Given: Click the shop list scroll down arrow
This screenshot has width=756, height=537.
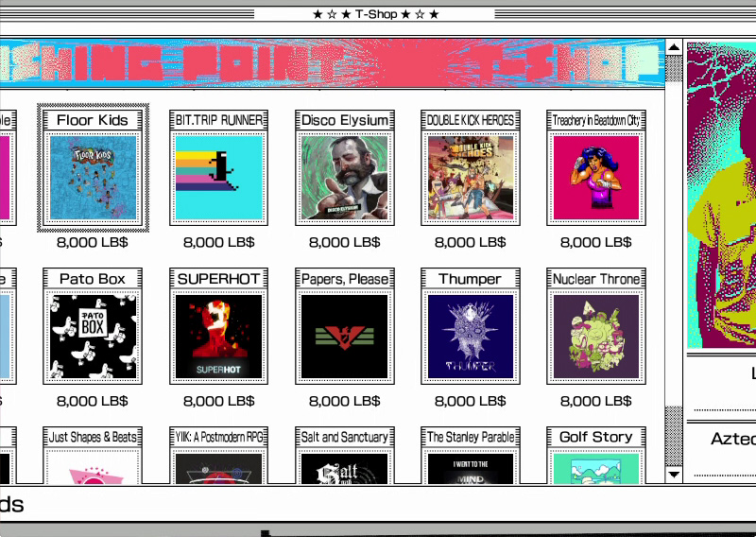Looking at the screenshot, I should point(674,475).
